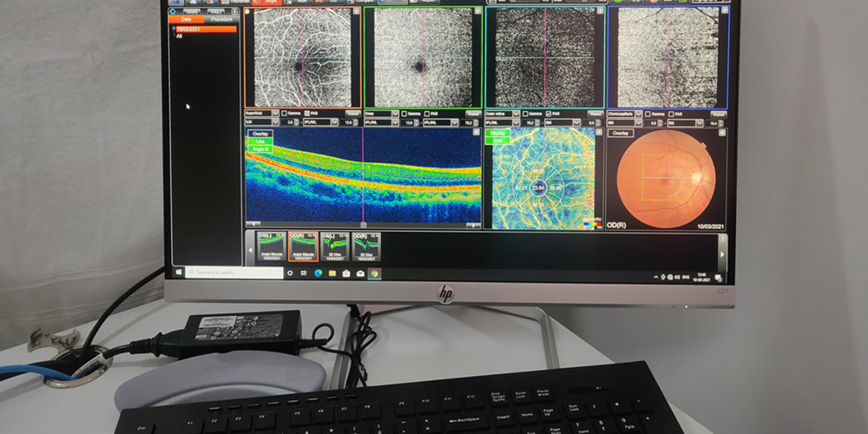Click the Overlay button on B-scan
Image resolution: width=868 pixels, height=434 pixels.
pos(260,134)
